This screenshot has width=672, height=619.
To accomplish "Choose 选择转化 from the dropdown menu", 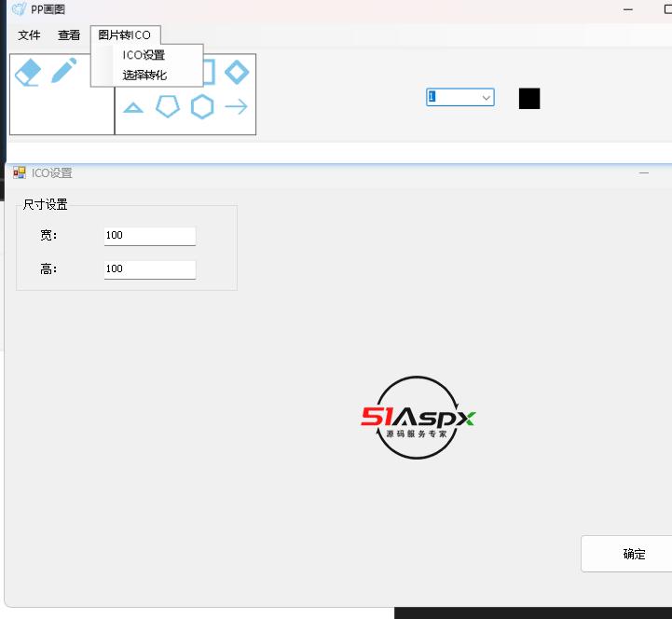I will (146, 76).
